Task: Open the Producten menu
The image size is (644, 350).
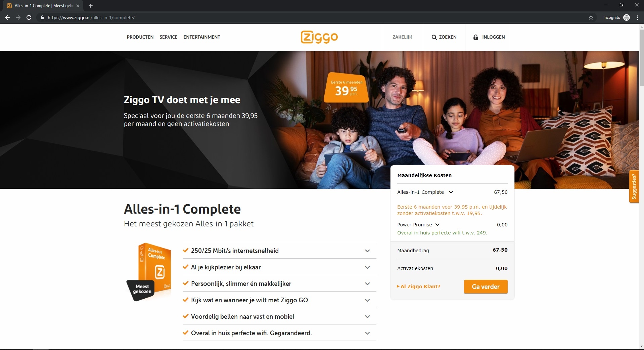Action: [140, 37]
